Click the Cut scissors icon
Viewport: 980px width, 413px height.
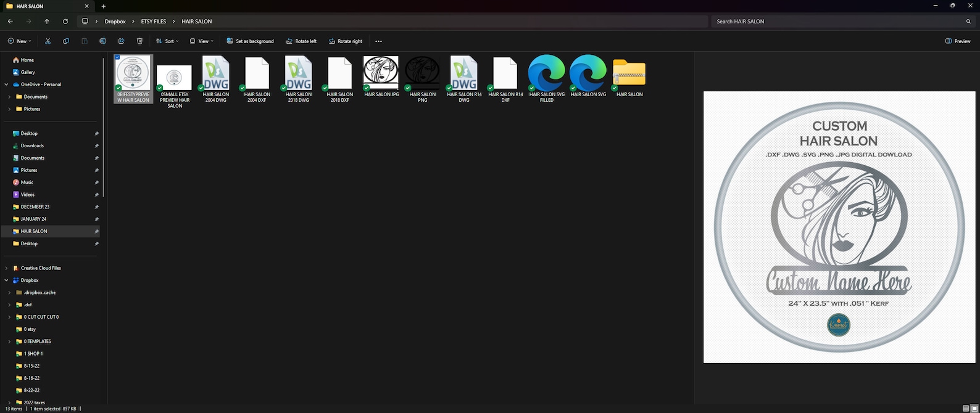(48, 41)
